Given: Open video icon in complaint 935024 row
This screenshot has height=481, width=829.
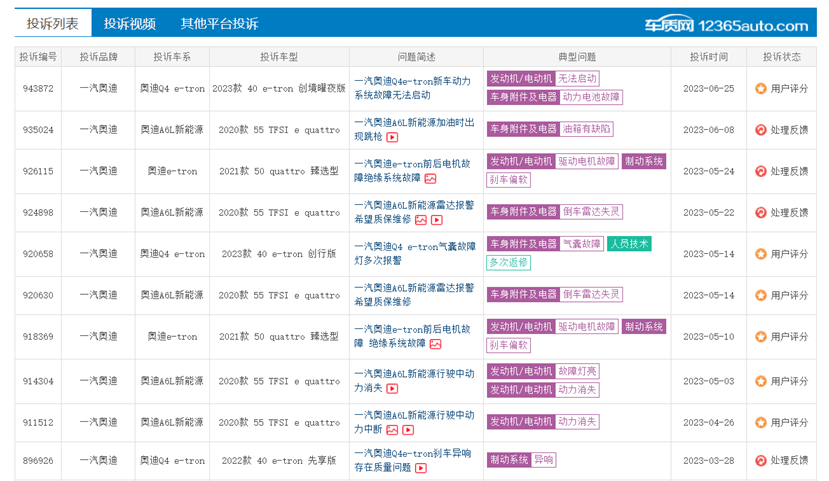Looking at the screenshot, I should click(x=392, y=137).
